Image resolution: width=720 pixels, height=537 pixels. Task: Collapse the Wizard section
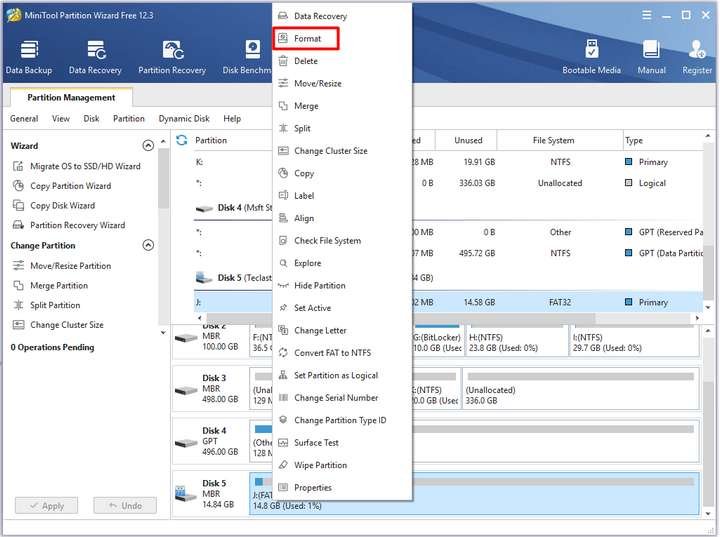click(148, 146)
